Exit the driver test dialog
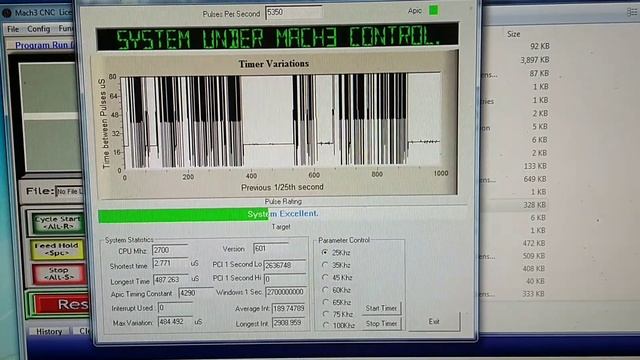Image resolution: width=640 pixels, height=360 pixels. click(434, 322)
